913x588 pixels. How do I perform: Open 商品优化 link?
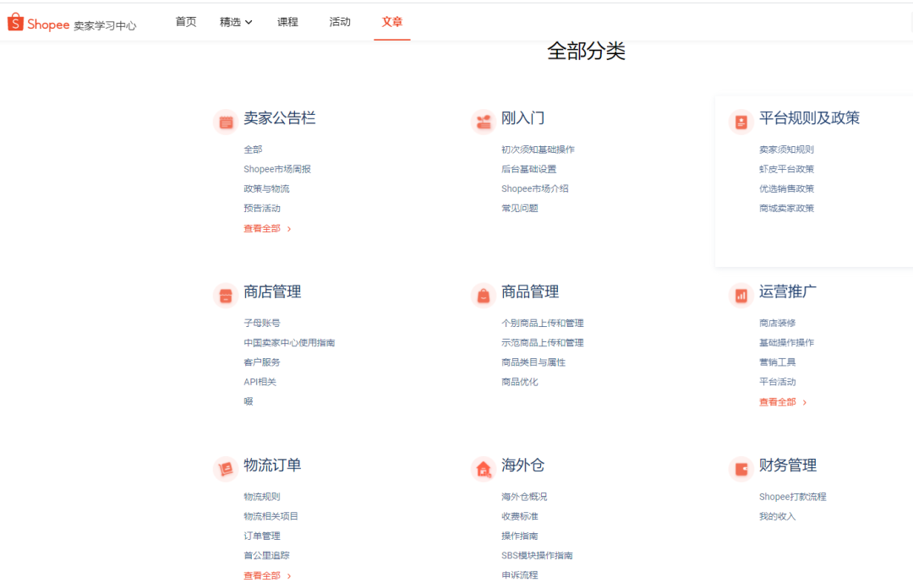pyautogui.click(x=519, y=382)
